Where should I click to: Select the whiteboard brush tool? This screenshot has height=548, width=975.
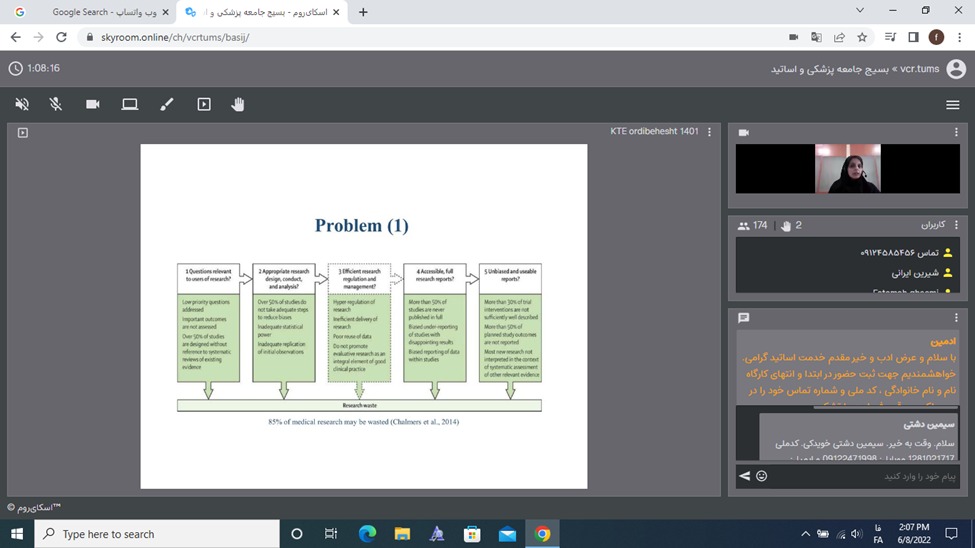pos(167,104)
